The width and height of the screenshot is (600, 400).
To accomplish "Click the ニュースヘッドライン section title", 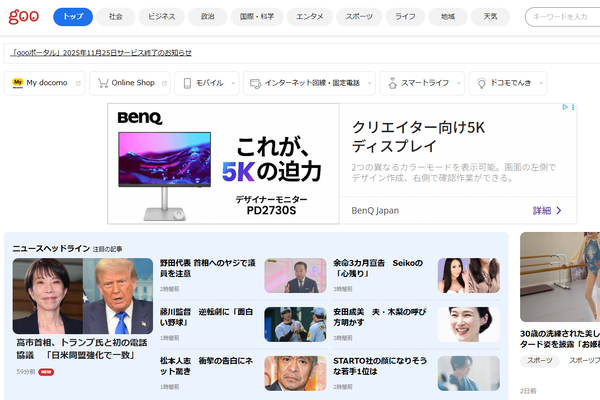I will pos(51,248).
